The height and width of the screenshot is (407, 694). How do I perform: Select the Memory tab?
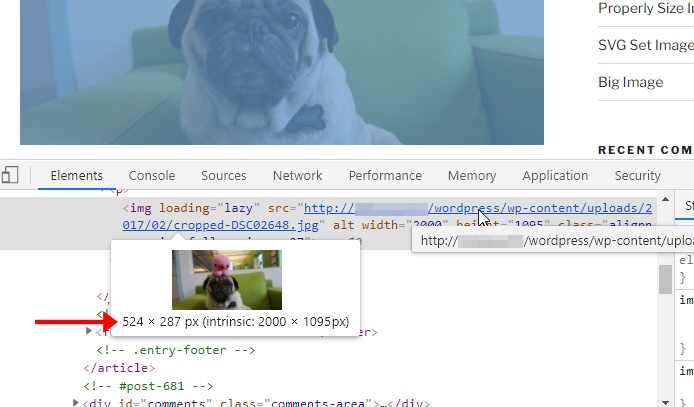(x=472, y=176)
